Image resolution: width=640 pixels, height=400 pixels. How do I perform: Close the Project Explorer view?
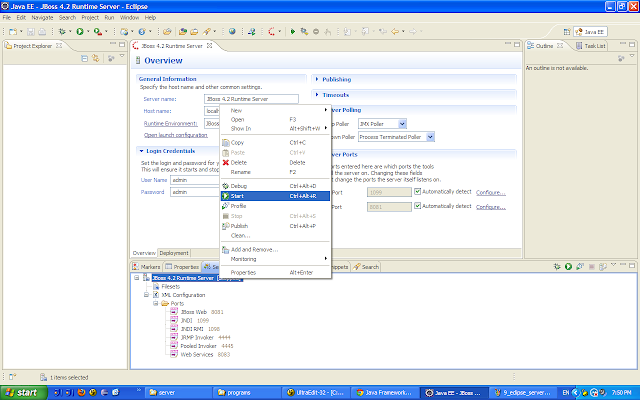59,46
